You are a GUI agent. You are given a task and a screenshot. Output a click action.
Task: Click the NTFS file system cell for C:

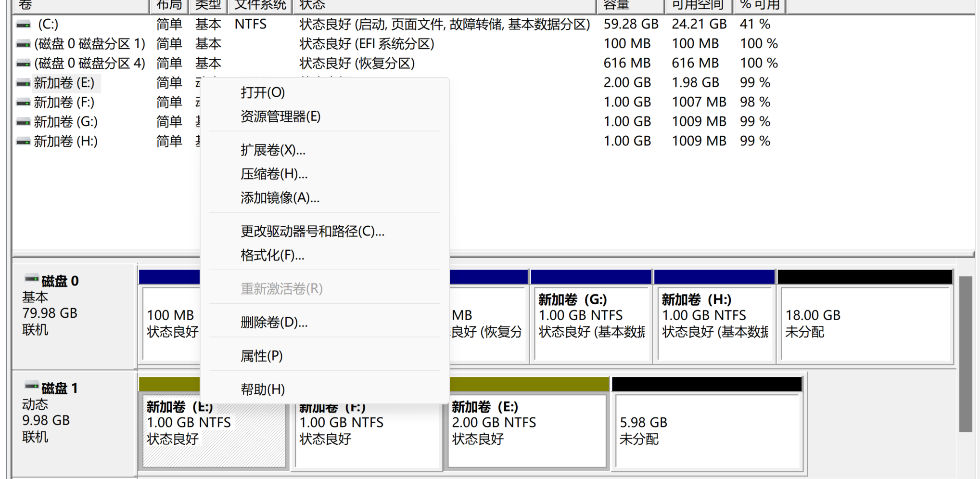(x=251, y=25)
